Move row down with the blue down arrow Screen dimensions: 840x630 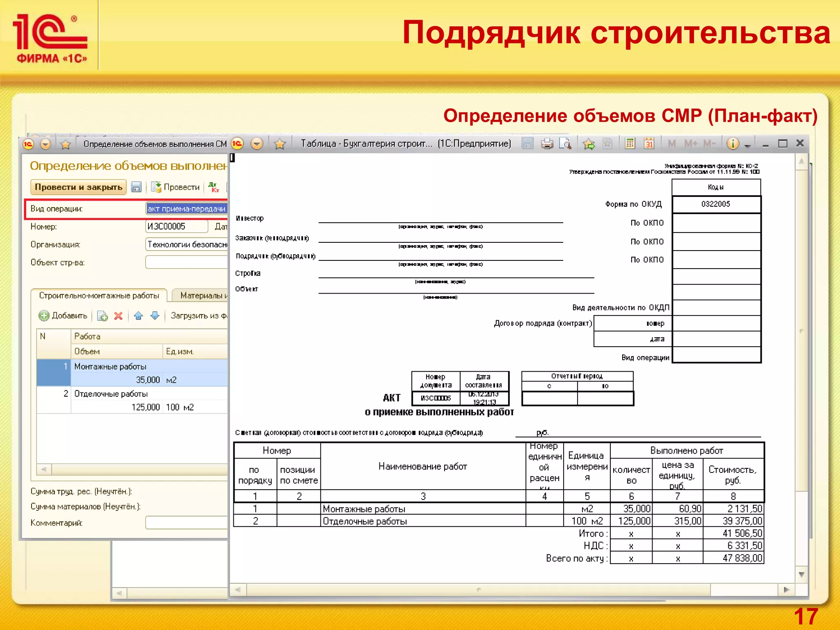pos(155,316)
